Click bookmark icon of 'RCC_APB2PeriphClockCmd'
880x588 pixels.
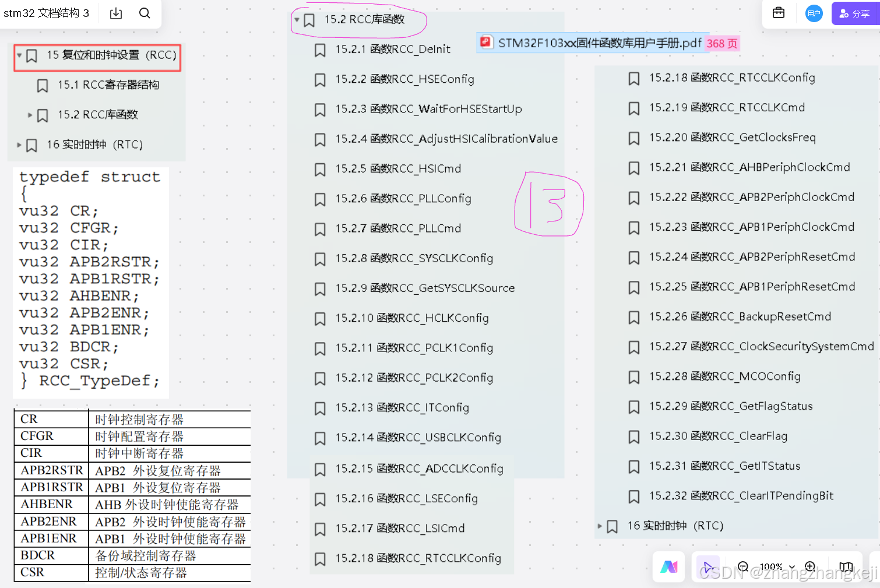click(x=634, y=198)
